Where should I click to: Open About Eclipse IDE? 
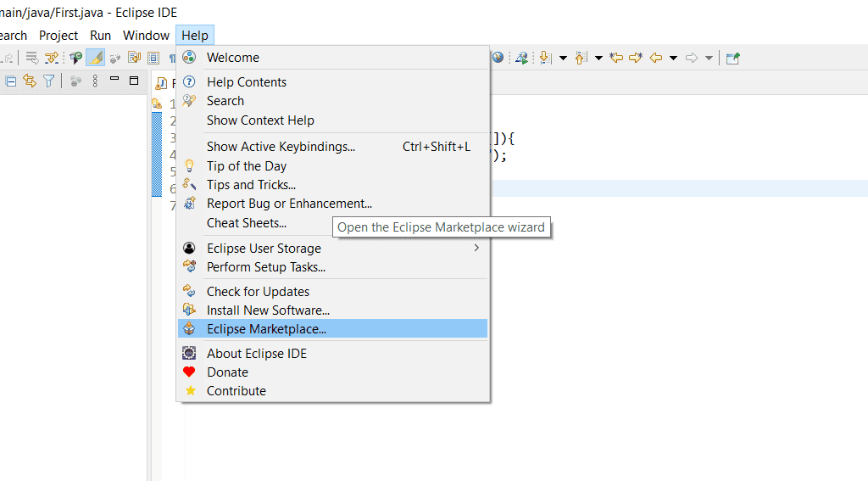point(332,354)
